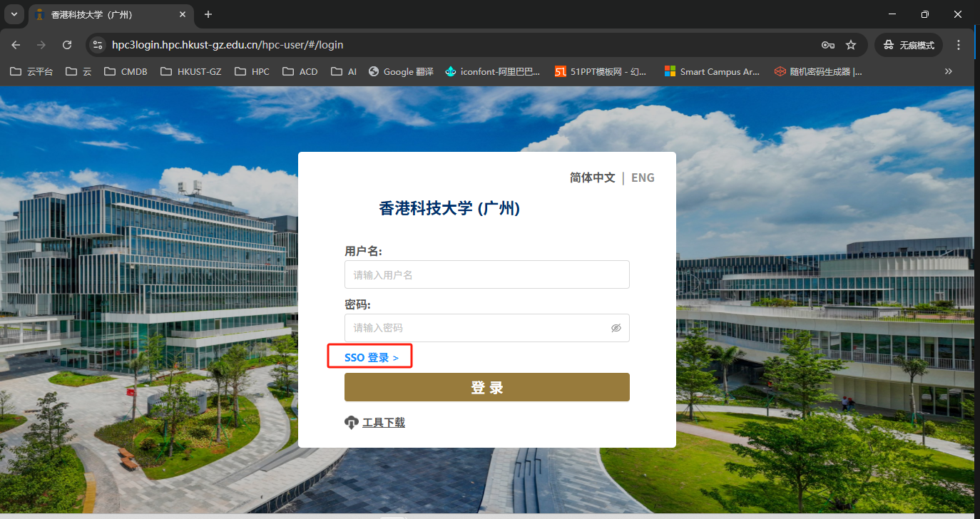
Task: Bookmark this page with the star icon
Action: click(x=851, y=45)
